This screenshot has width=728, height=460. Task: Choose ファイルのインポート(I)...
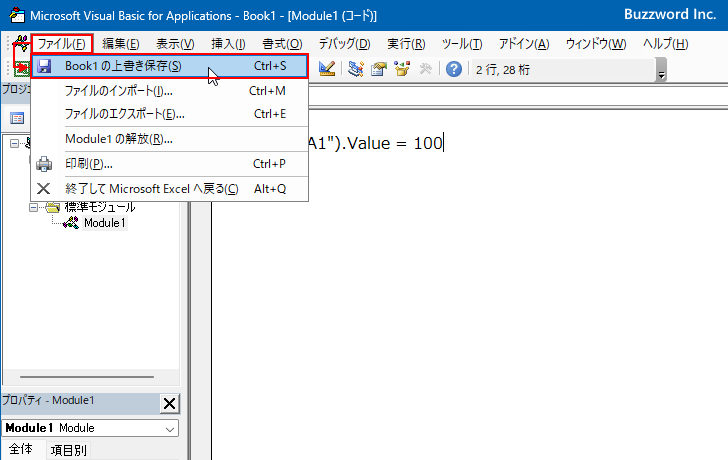pos(169,91)
